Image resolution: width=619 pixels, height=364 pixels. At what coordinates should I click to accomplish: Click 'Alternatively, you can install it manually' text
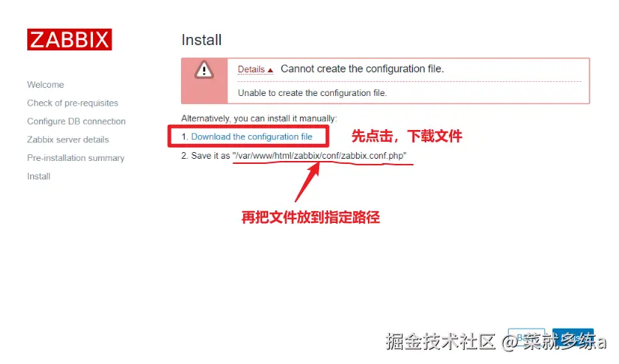point(259,118)
